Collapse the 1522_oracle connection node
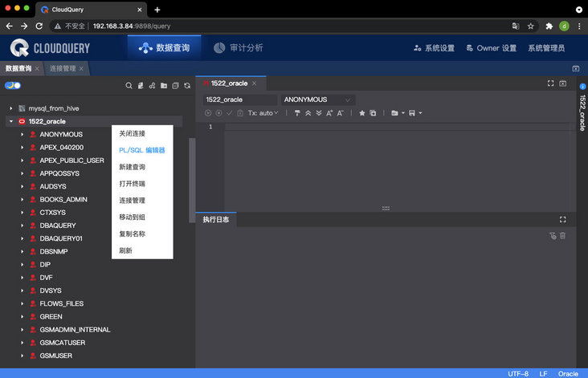This screenshot has height=378, width=588. click(11, 121)
